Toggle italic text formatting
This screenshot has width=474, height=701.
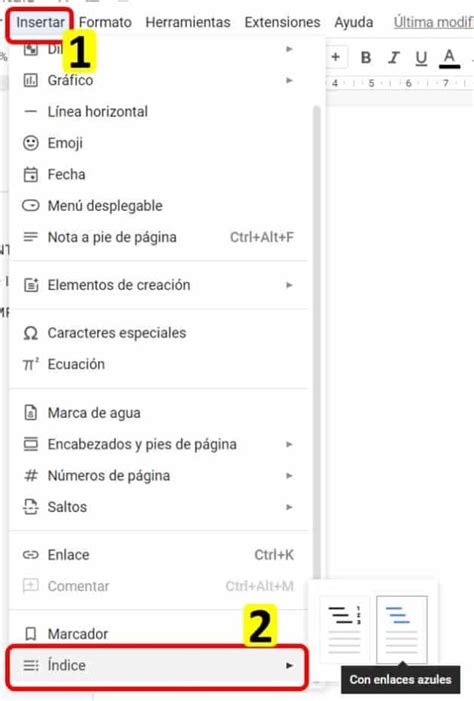(394, 57)
